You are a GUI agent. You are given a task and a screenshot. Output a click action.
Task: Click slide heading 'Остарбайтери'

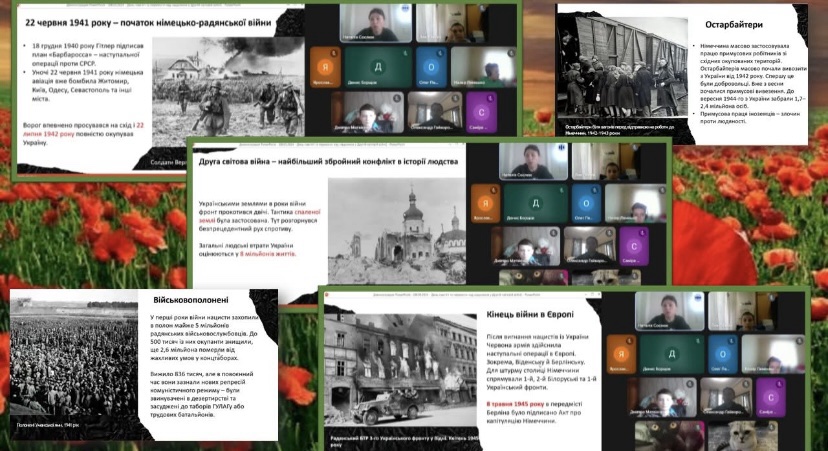click(733, 24)
